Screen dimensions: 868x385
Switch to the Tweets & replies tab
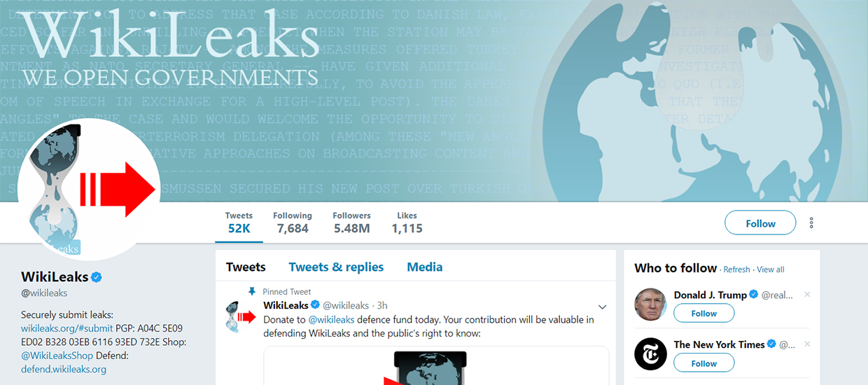point(336,267)
